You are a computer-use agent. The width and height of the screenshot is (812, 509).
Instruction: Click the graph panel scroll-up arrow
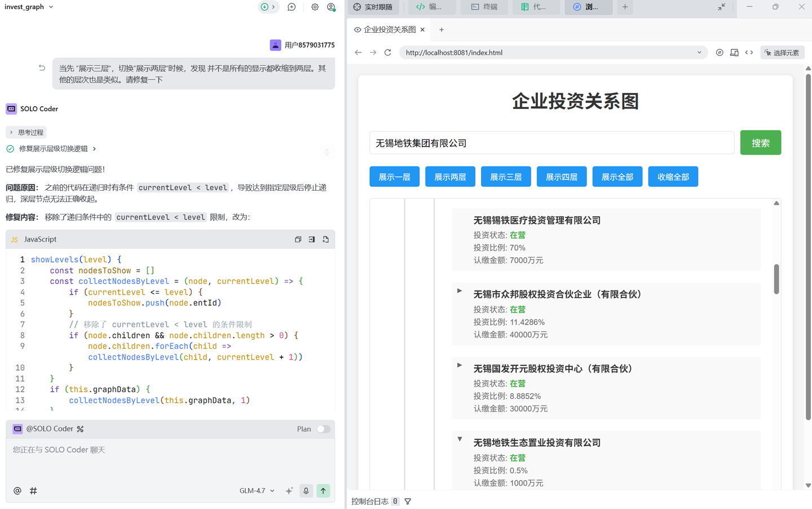776,203
